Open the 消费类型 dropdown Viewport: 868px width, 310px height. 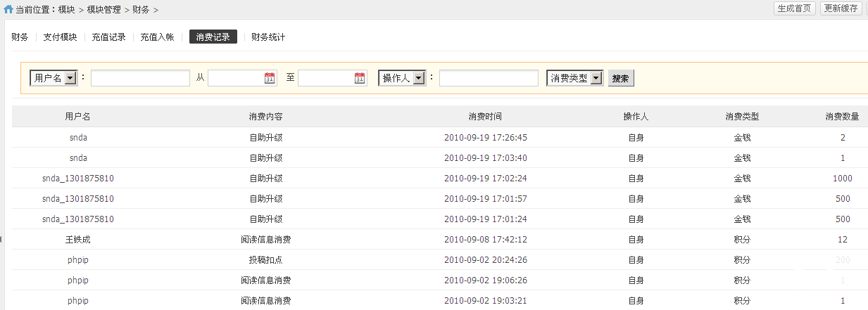tap(596, 78)
